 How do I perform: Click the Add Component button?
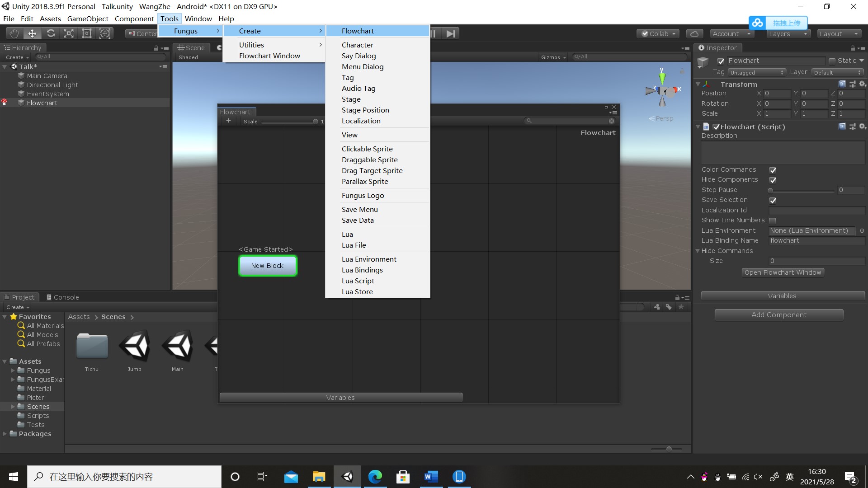(x=778, y=315)
